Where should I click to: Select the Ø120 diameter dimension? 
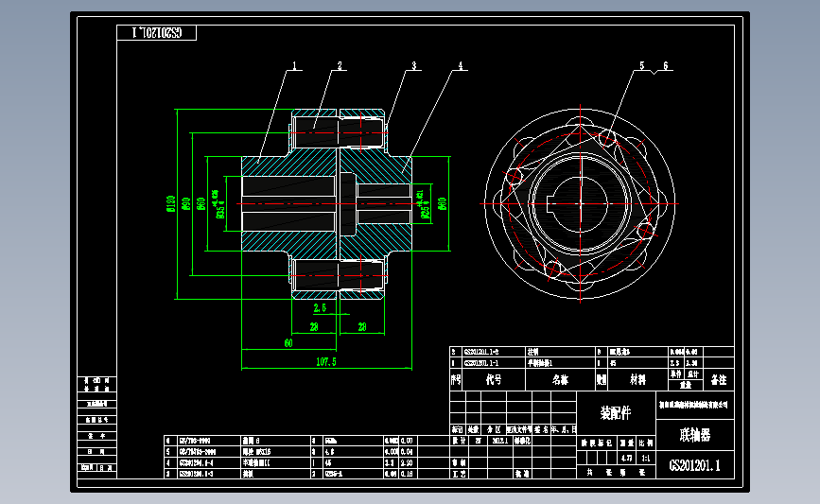(x=170, y=204)
